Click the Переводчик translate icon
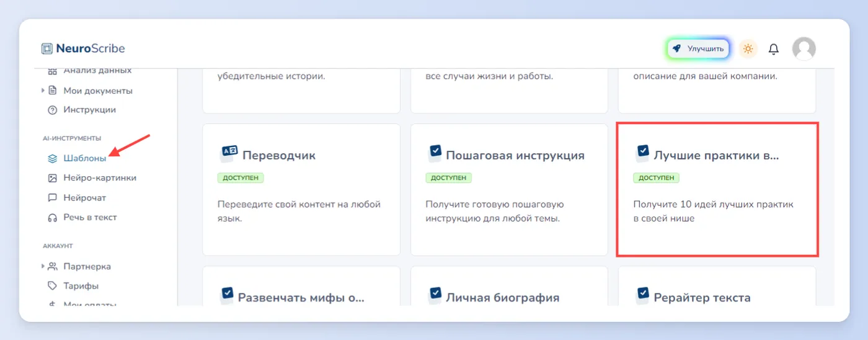The image size is (868, 340). coord(229,153)
